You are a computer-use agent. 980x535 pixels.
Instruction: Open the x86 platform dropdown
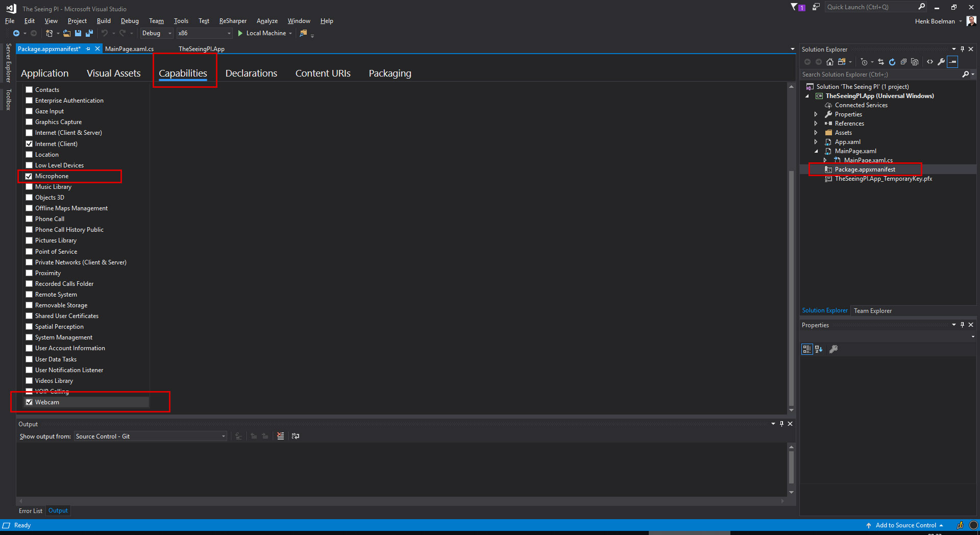point(204,33)
